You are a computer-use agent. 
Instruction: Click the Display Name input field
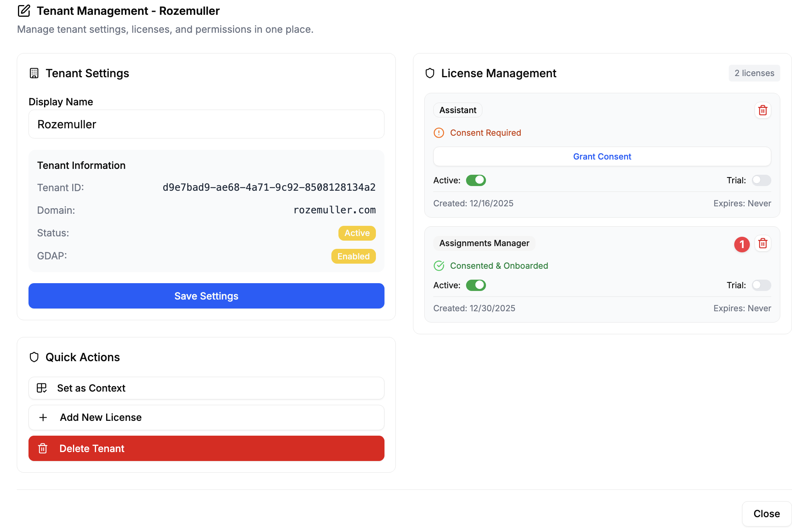coord(206,124)
